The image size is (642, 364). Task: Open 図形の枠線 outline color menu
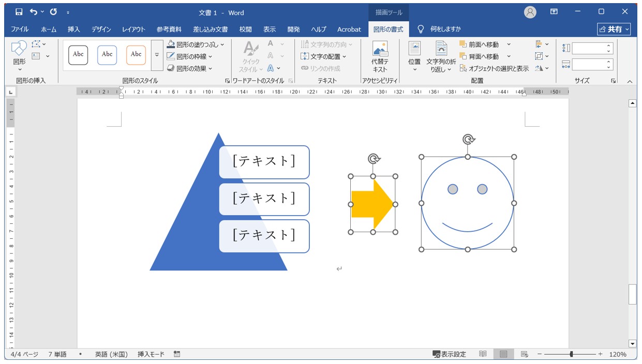[x=190, y=56]
